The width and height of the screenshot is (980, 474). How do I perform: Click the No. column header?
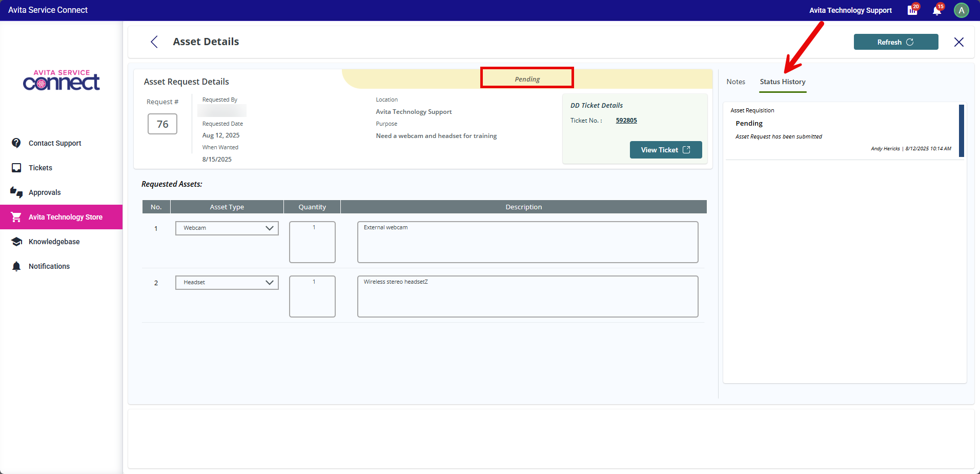156,207
